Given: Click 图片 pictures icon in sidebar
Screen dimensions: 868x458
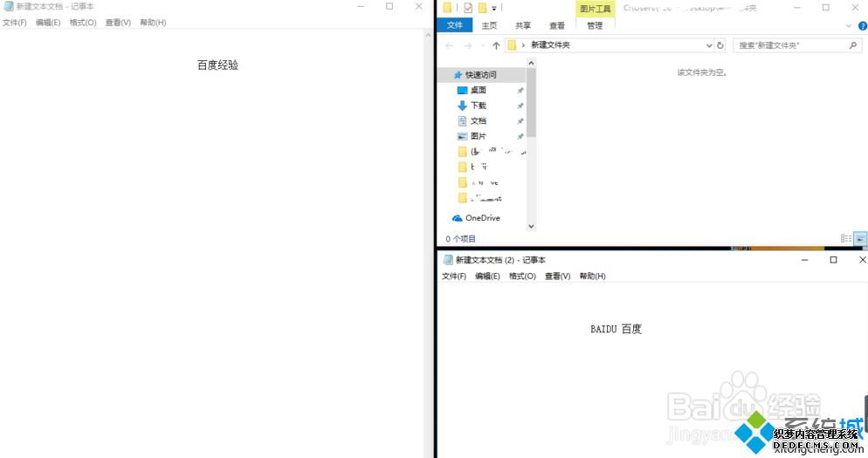Looking at the screenshot, I should point(462,136).
